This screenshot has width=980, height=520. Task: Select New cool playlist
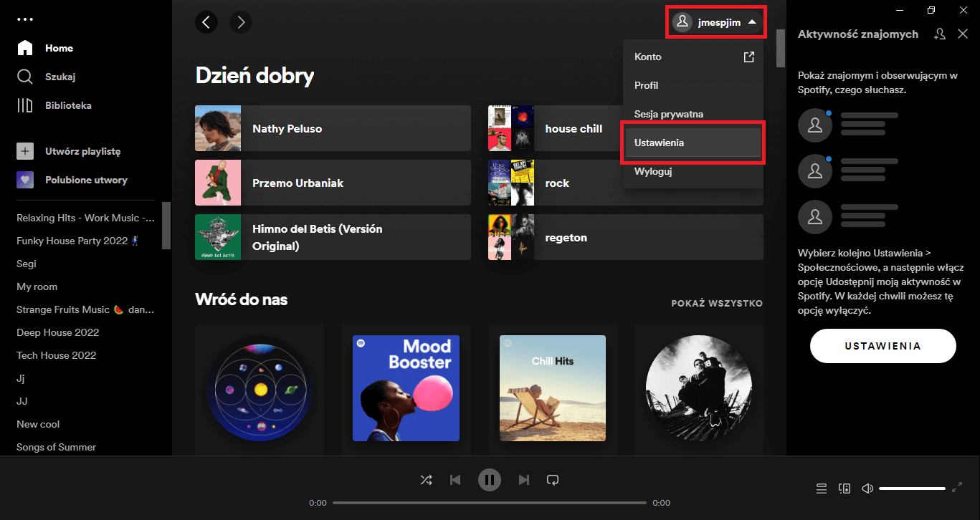(x=38, y=424)
